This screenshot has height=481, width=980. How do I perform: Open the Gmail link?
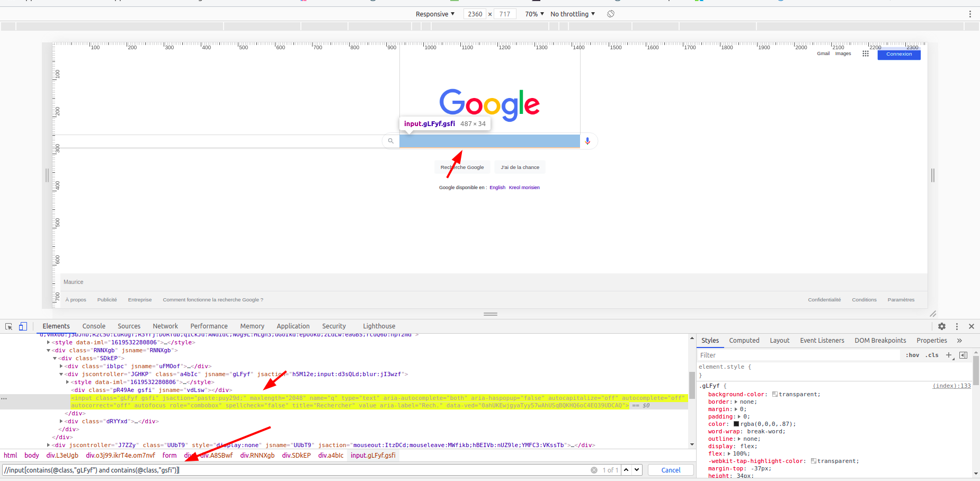click(823, 54)
